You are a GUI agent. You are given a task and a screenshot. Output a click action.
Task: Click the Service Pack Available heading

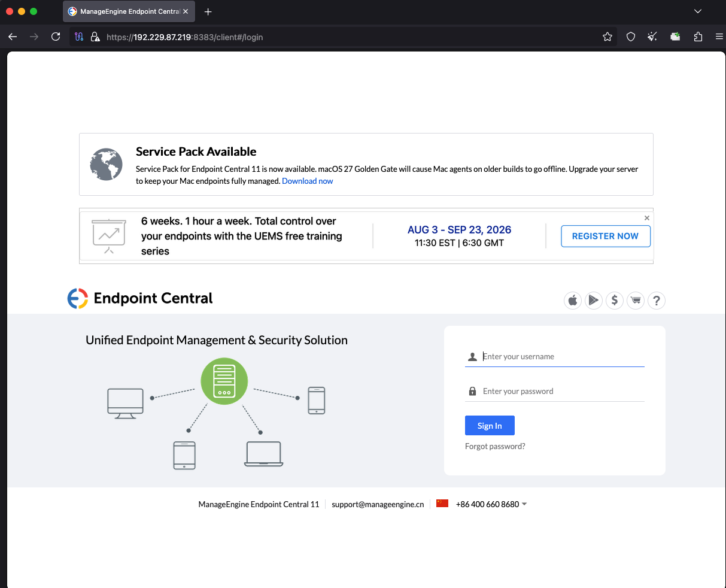[196, 151]
